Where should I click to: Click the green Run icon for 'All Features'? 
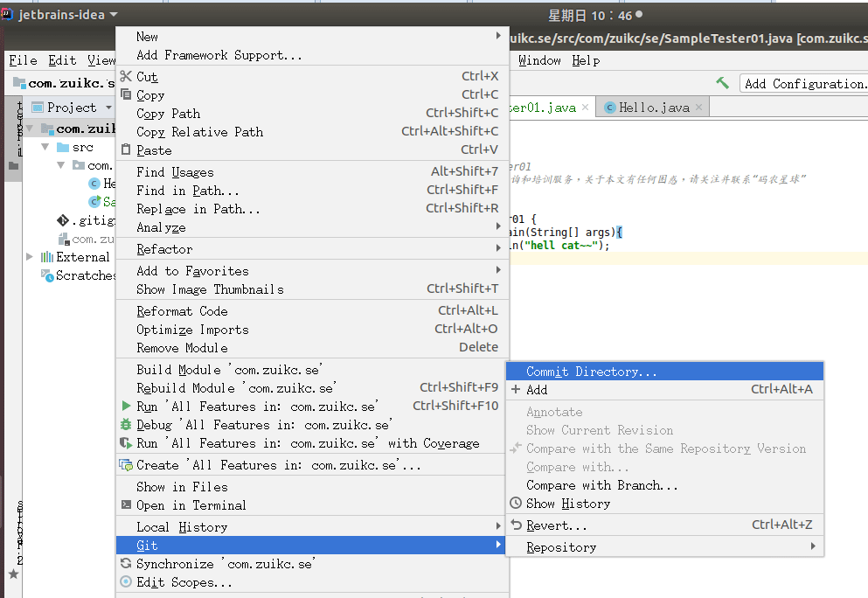coord(126,406)
